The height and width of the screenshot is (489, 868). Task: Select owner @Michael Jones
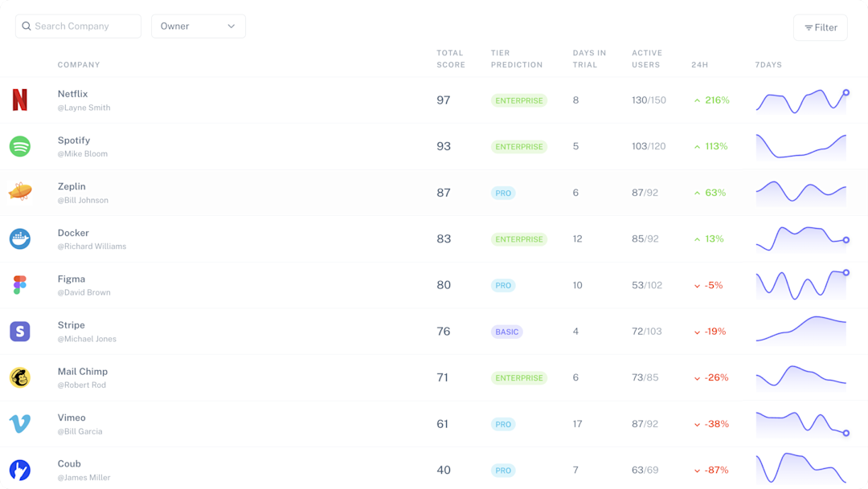(87, 339)
